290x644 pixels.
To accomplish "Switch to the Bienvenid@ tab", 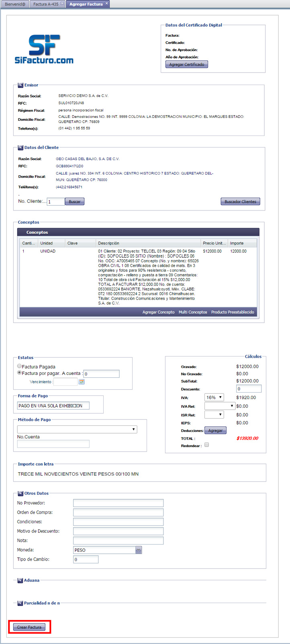I will (15, 4).
